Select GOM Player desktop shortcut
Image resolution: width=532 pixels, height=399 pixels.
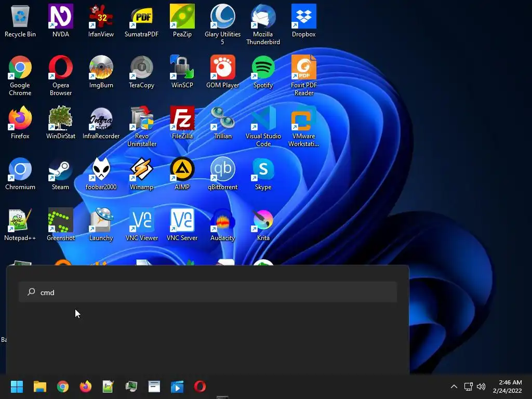coord(222,72)
